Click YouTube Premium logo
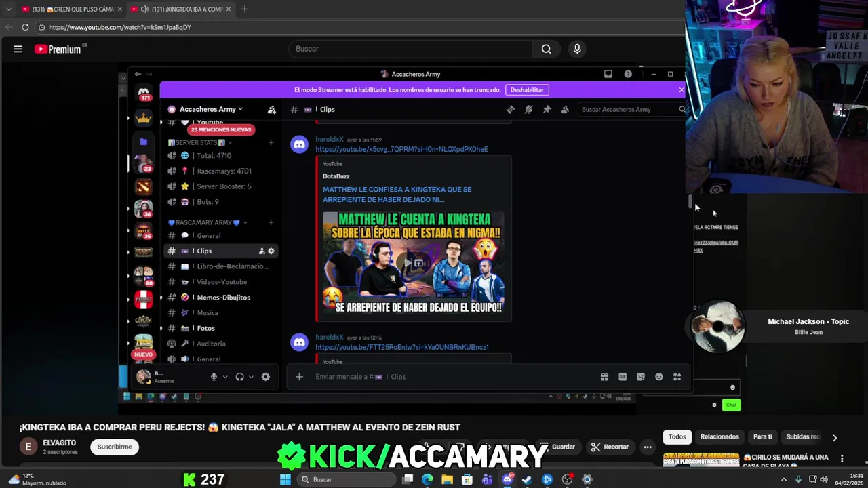 point(58,49)
